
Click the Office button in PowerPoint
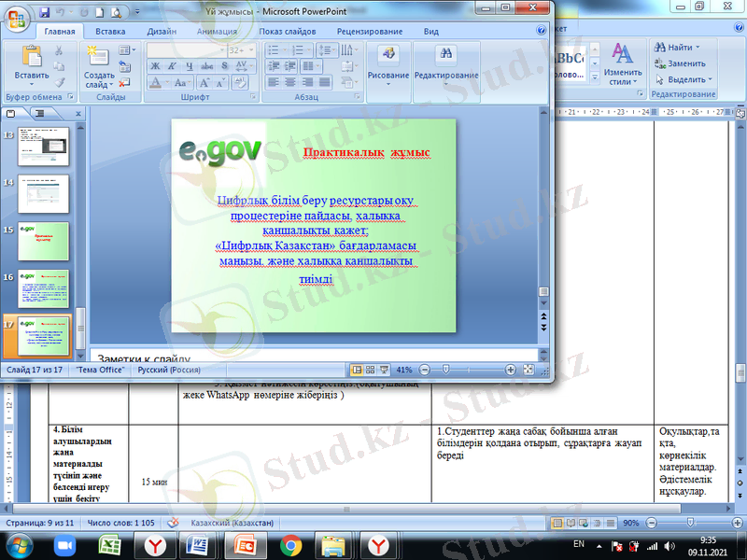click(x=17, y=18)
